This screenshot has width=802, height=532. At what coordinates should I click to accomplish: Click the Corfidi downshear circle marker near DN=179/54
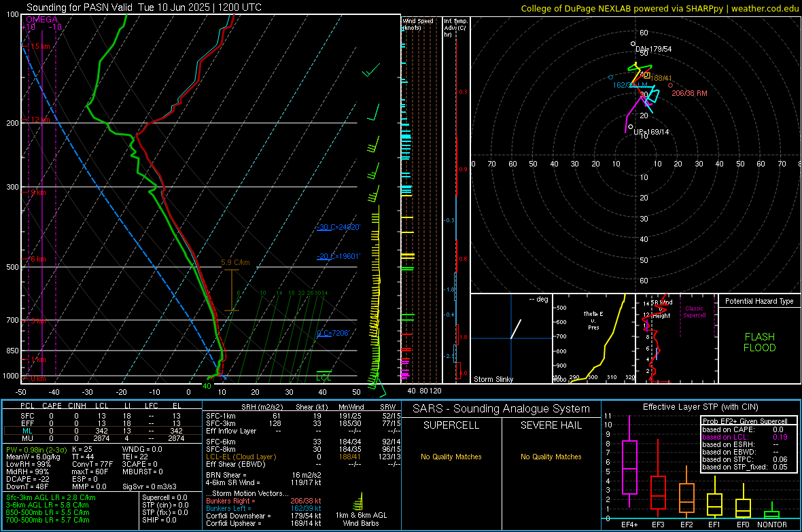pyautogui.click(x=633, y=44)
